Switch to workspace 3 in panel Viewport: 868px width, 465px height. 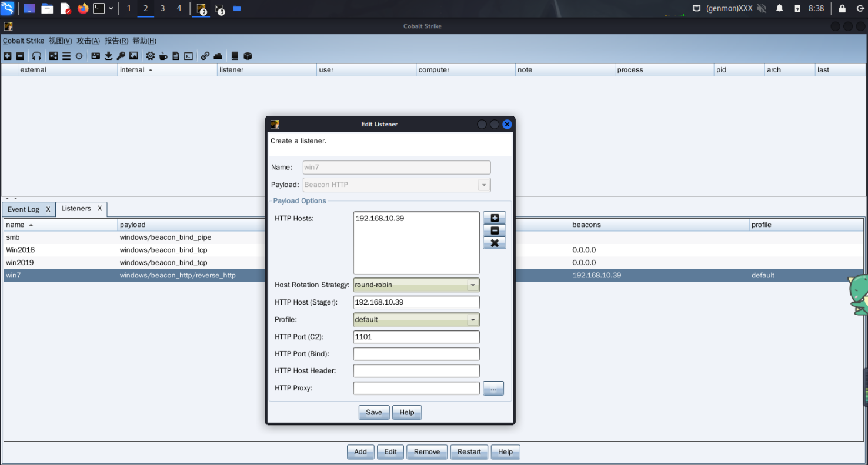tap(163, 8)
